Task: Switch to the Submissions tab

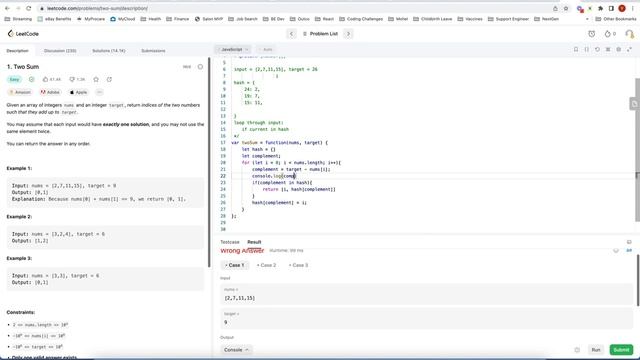Action: (x=153, y=51)
